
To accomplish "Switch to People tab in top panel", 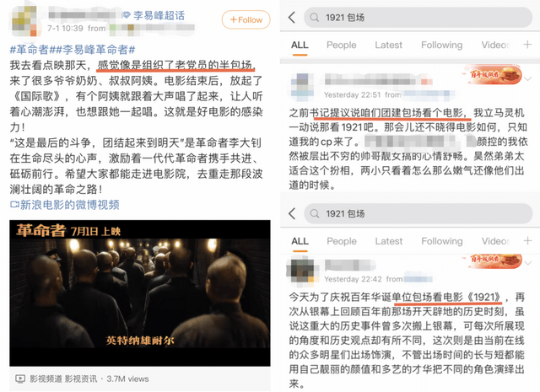I will coord(341,45).
